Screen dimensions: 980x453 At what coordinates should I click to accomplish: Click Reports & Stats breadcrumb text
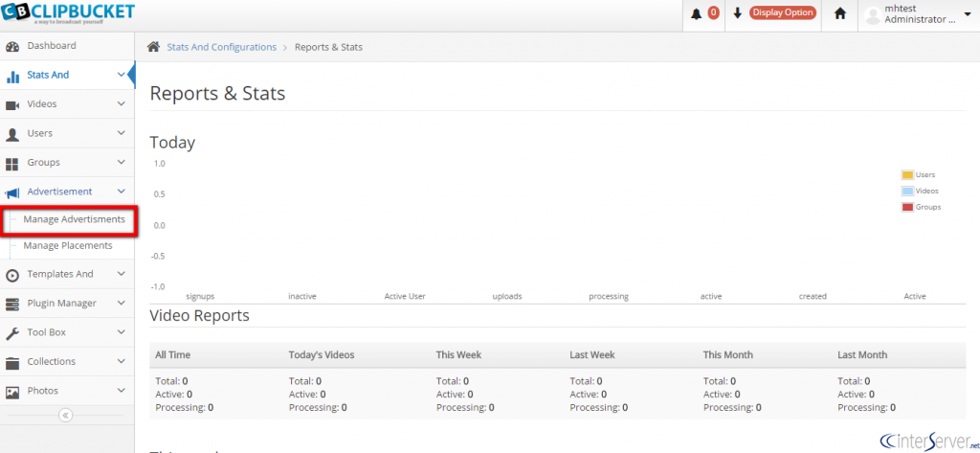pyautogui.click(x=329, y=47)
